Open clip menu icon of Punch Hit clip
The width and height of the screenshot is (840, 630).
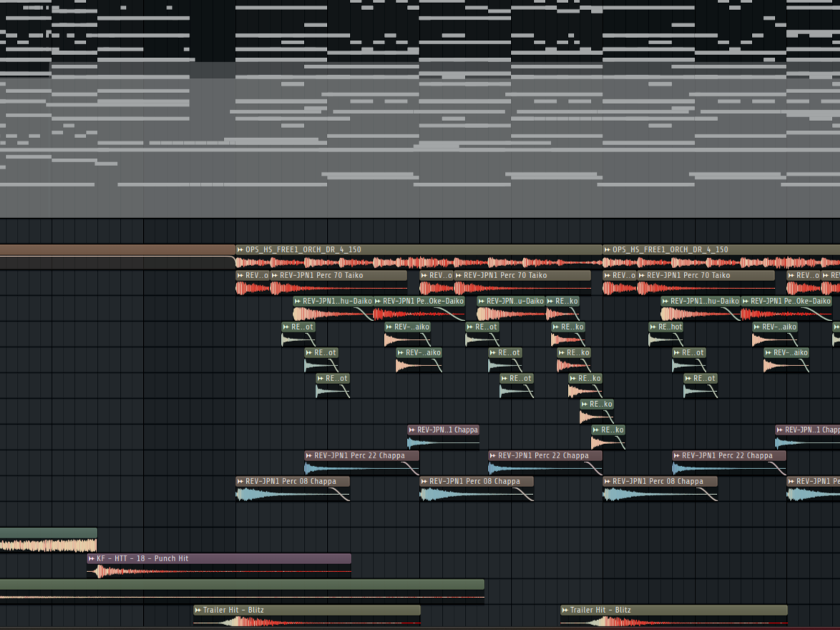pos(92,558)
